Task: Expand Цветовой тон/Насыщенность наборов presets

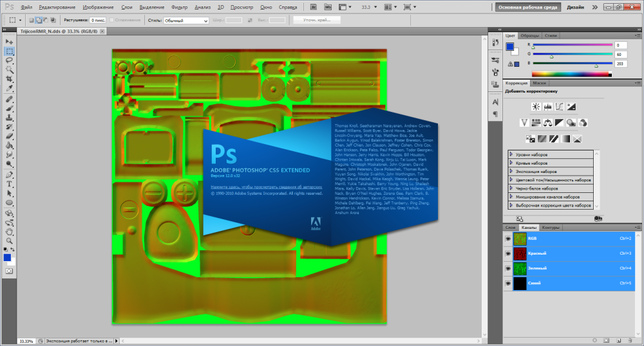Action: click(511, 180)
